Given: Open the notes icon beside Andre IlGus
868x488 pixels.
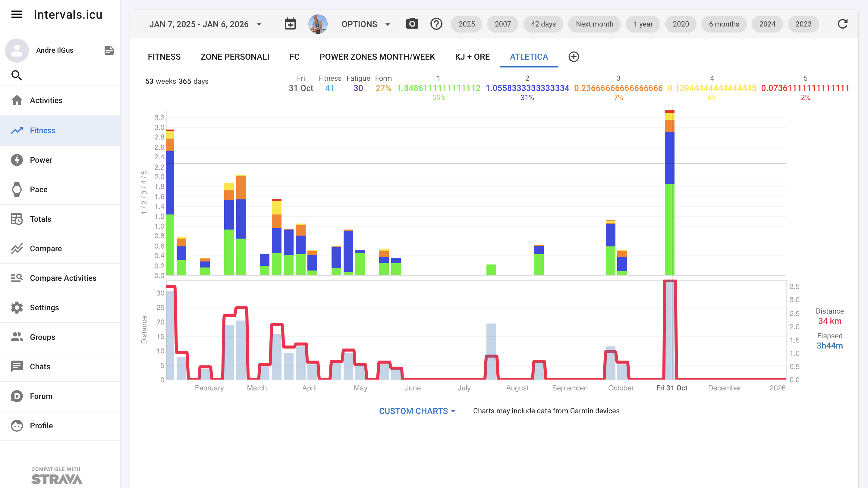Looking at the screenshot, I should (x=109, y=50).
